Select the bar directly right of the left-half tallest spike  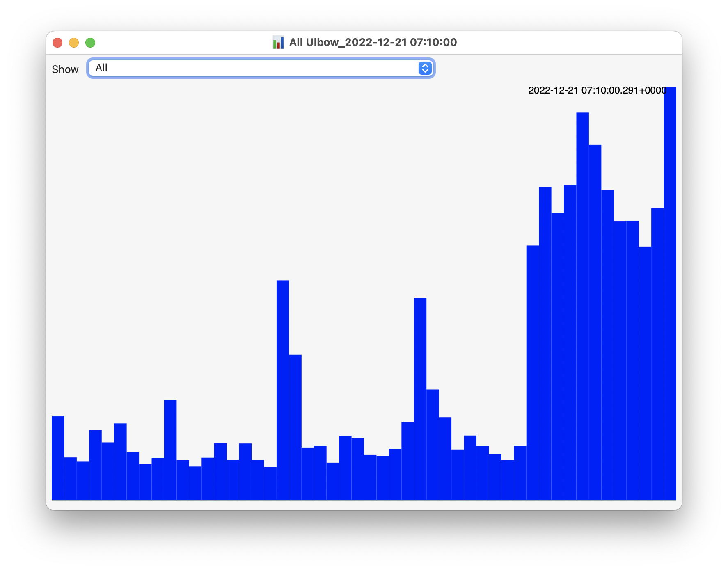[x=295, y=427]
